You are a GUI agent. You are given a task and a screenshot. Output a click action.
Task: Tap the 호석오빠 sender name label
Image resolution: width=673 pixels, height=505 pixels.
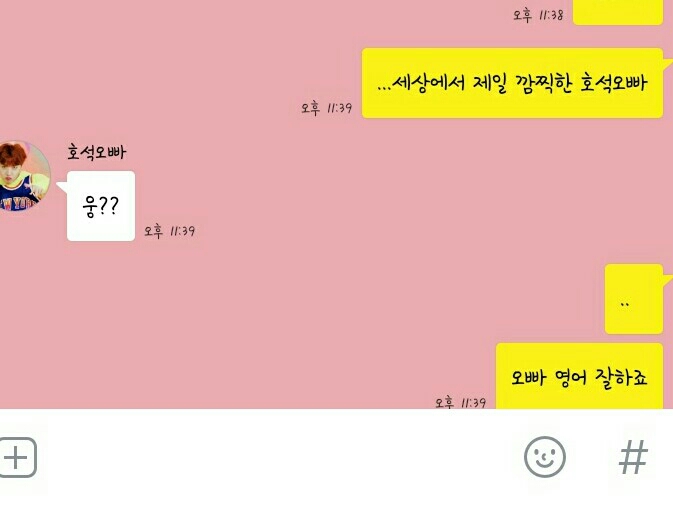pos(97,152)
